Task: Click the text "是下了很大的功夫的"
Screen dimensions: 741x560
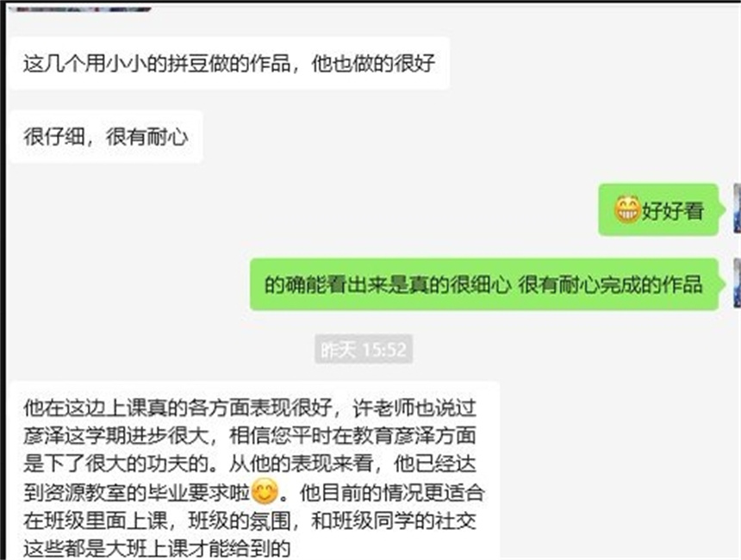Action: 115,464
